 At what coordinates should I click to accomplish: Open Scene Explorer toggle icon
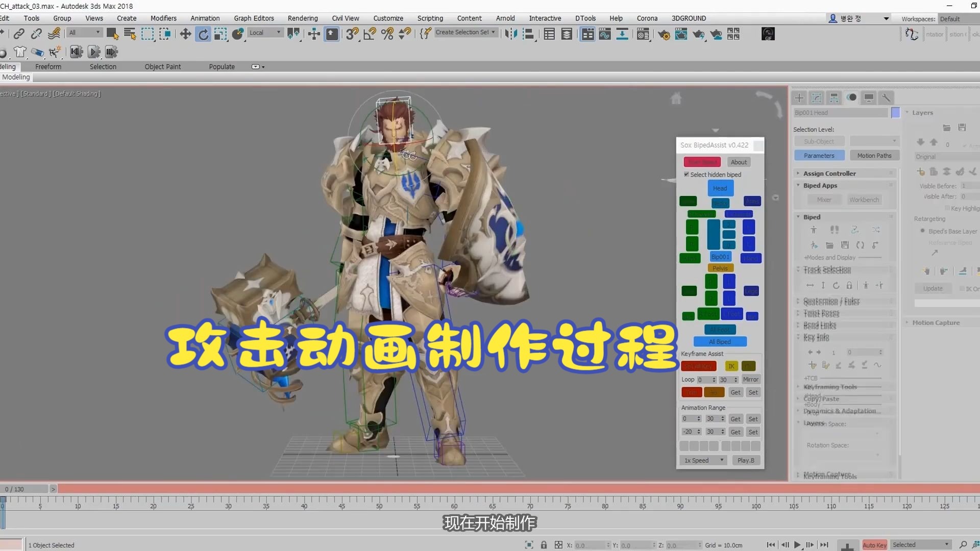click(x=549, y=34)
